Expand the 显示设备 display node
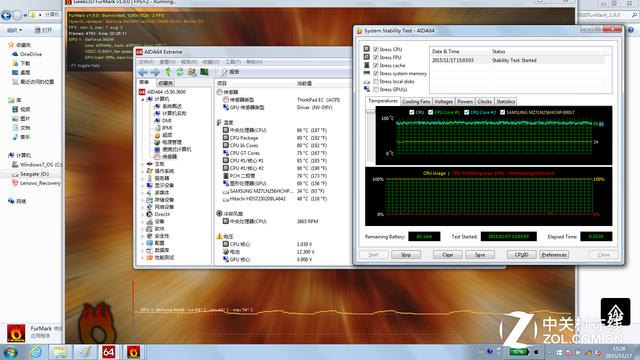 point(143,185)
